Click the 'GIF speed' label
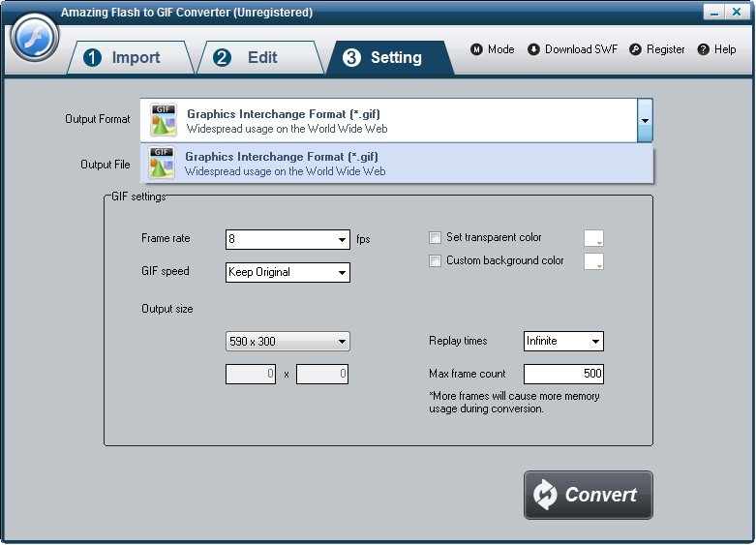The width and height of the screenshot is (756, 545). click(x=165, y=272)
